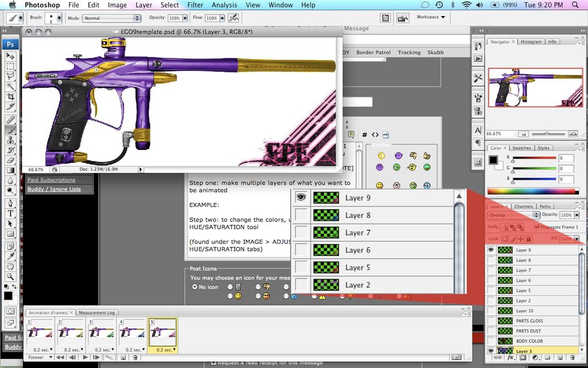Screen dimensions: 588x368
Task: Click the Tracking link in the browser
Action: tap(409, 52)
